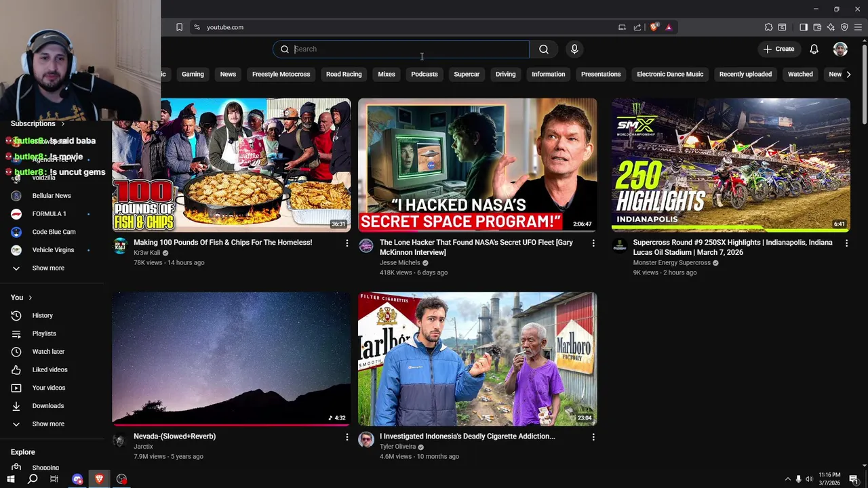Open Brave Leo AI sparkle icon
The image size is (868, 488).
[x=831, y=27]
